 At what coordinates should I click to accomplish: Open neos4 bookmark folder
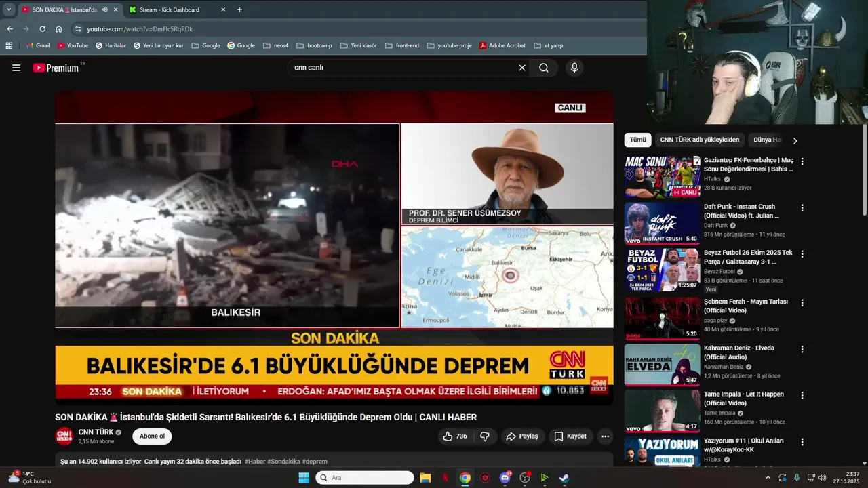[x=275, y=45]
